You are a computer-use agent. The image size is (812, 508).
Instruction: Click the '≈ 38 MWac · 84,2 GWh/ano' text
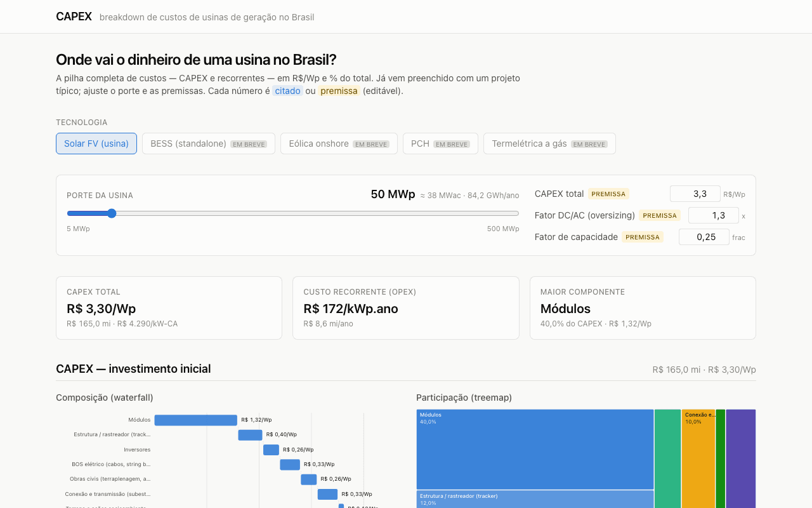[469, 196]
